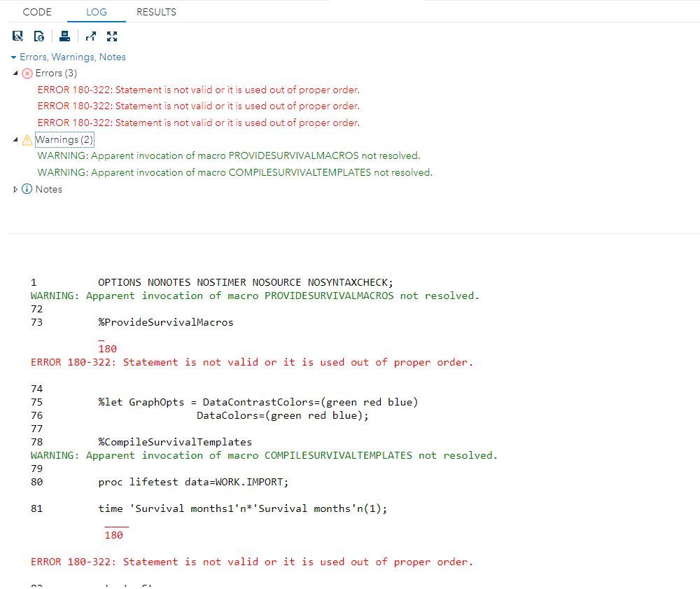Select the Print log icon

(64, 36)
